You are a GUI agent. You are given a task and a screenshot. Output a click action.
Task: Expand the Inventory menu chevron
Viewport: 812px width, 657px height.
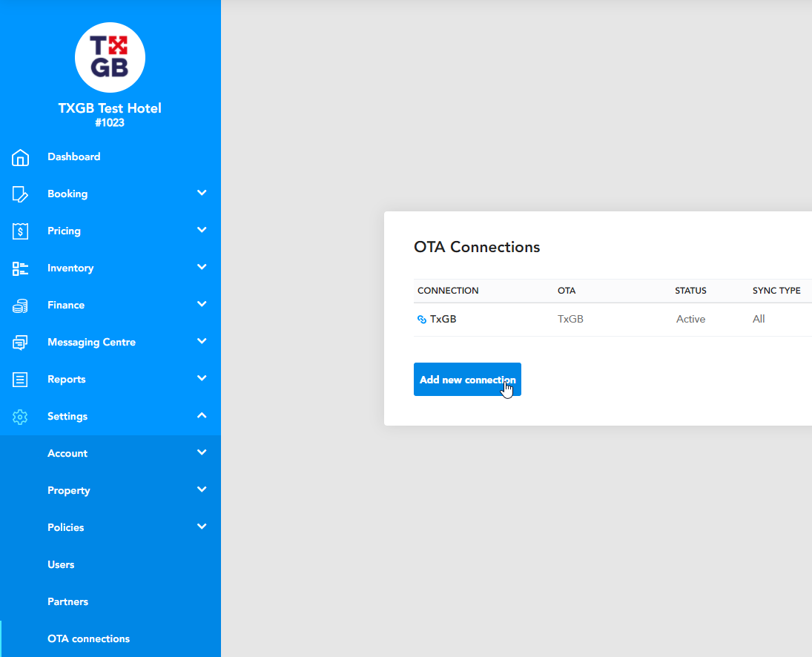202,267
